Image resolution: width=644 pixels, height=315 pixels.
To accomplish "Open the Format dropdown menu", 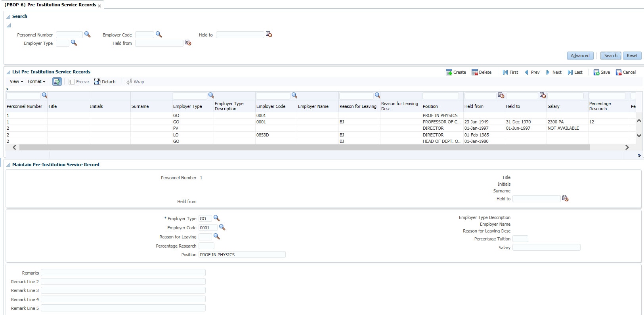I will point(36,81).
